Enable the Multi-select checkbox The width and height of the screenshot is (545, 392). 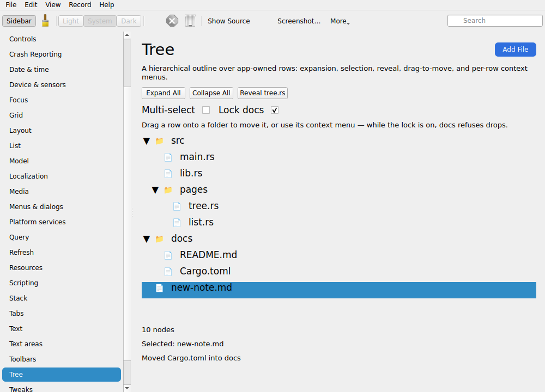coord(206,110)
